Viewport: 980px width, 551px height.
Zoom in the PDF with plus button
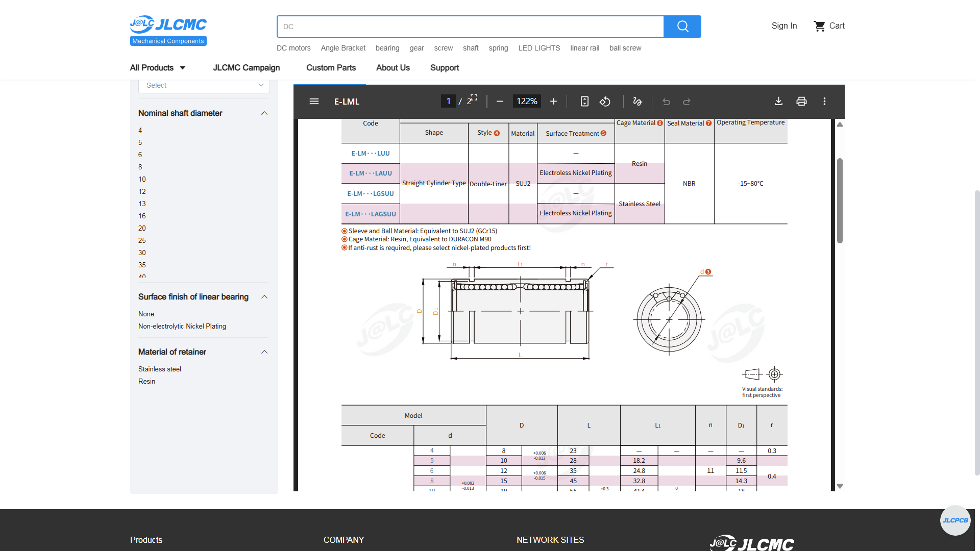click(x=553, y=102)
